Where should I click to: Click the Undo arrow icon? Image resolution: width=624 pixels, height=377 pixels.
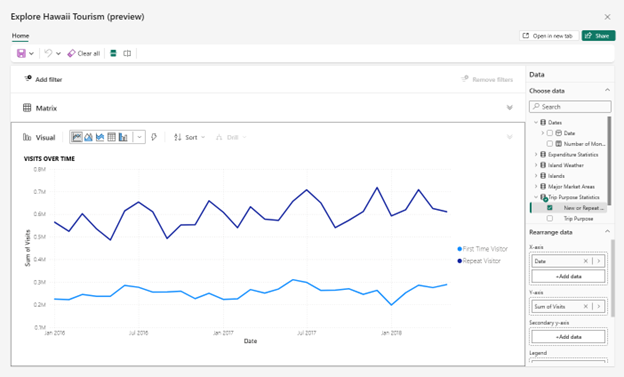tap(48, 53)
